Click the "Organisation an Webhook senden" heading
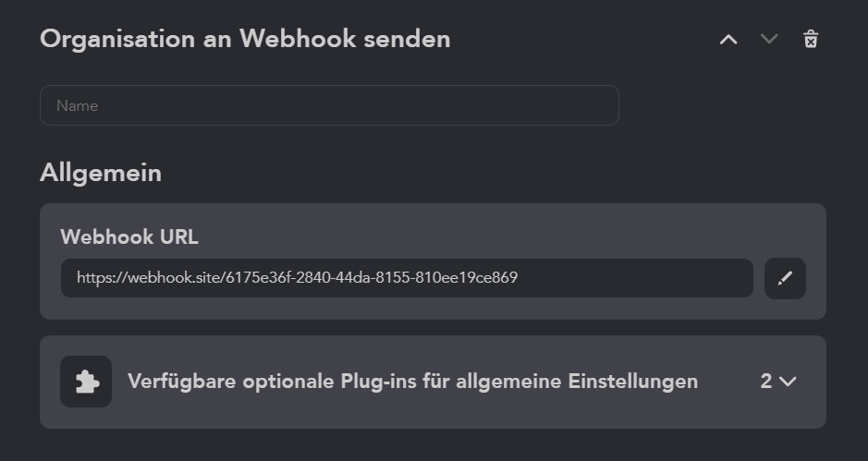Screen dimensions: 868x461 pyautogui.click(x=245, y=39)
